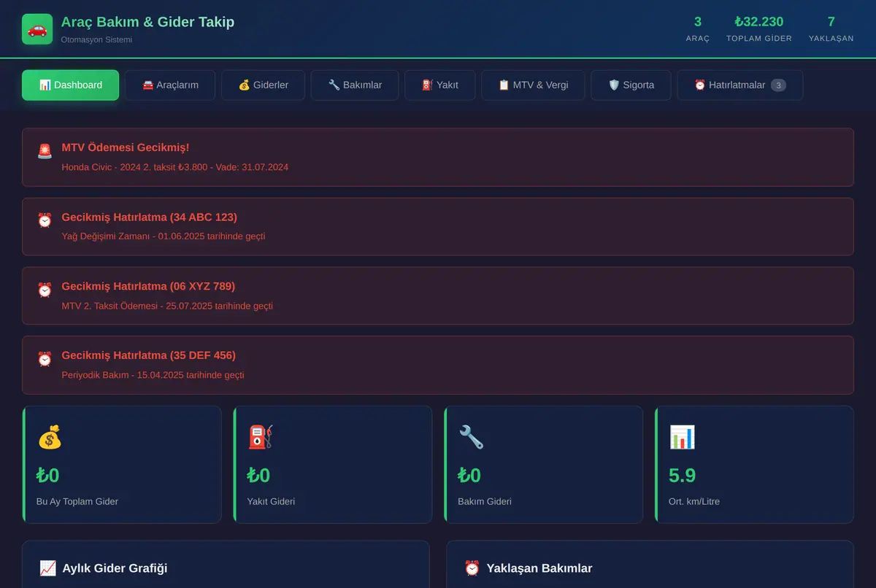Click money bag icon on monthly total card
The width and height of the screenshot is (876, 588).
(x=50, y=437)
